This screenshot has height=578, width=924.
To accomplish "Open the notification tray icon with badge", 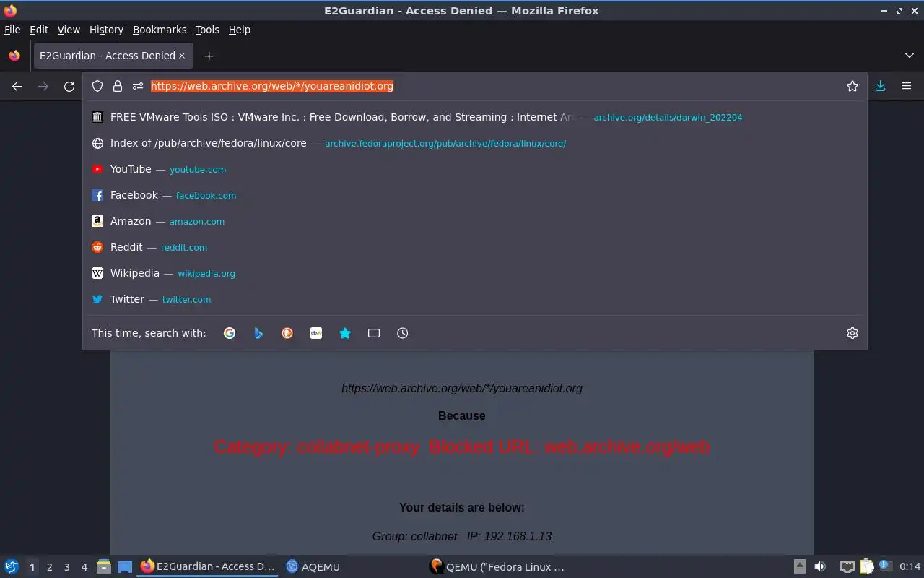I will click(x=885, y=567).
